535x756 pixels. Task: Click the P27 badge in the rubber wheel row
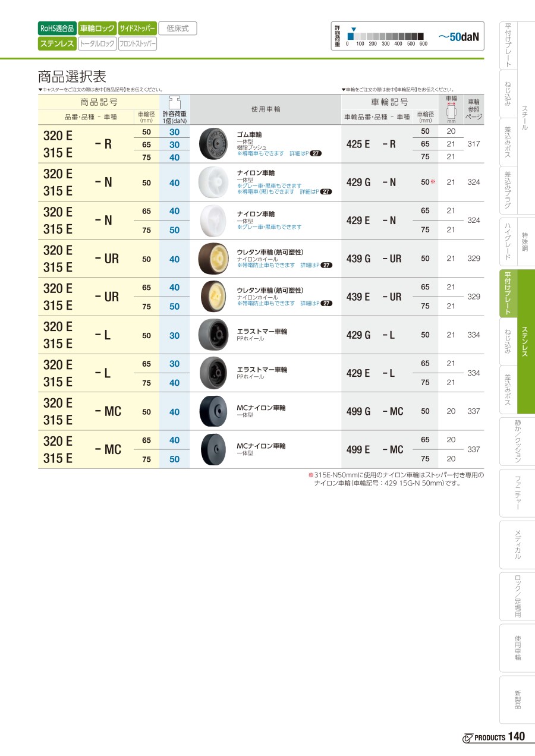(316, 153)
